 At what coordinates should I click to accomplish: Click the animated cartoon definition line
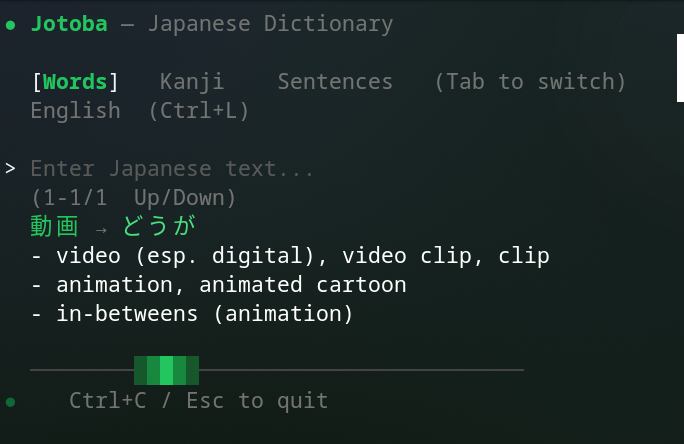click(219, 285)
